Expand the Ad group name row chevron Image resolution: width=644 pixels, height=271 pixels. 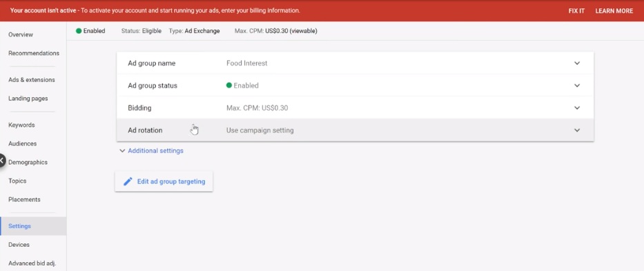pos(577,63)
